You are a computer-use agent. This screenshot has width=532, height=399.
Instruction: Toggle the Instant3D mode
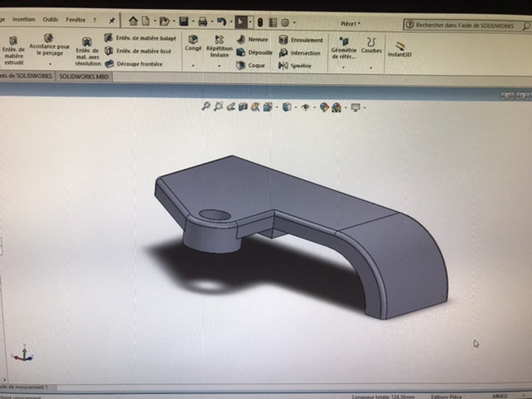pos(401,49)
